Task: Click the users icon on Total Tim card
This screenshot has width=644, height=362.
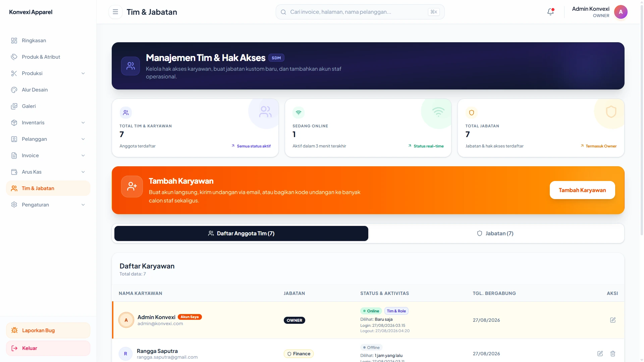Action: (126, 113)
